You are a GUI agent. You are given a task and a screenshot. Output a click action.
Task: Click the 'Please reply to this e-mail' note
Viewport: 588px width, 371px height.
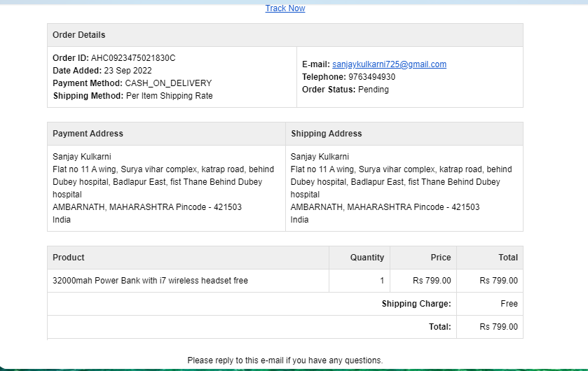[285, 360]
